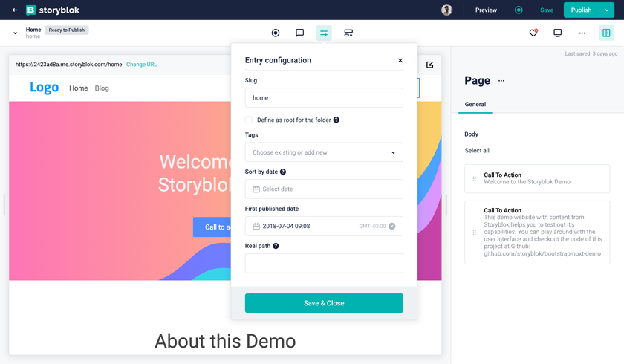
Task: Open the demo website Call To Action block
Action: [537, 233]
